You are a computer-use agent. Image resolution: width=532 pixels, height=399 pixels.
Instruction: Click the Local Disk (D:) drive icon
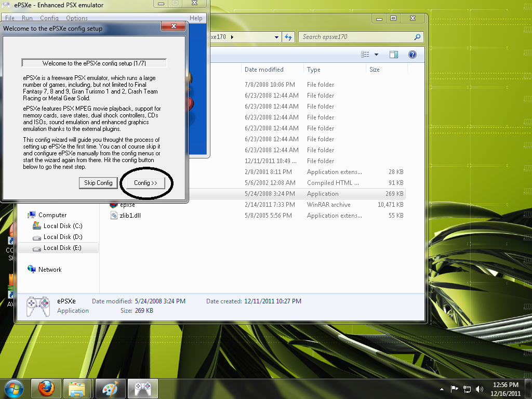coord(37,237)
